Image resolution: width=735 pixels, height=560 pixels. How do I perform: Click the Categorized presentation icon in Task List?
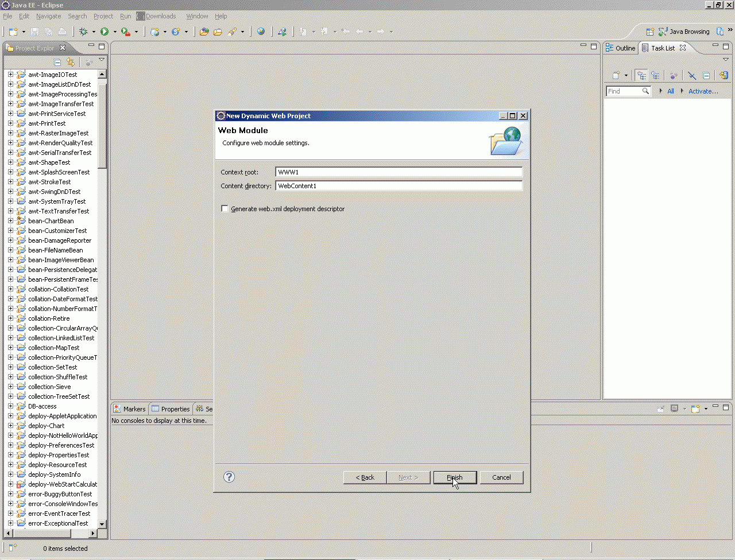pyautogui.click(x=641, y=75)
